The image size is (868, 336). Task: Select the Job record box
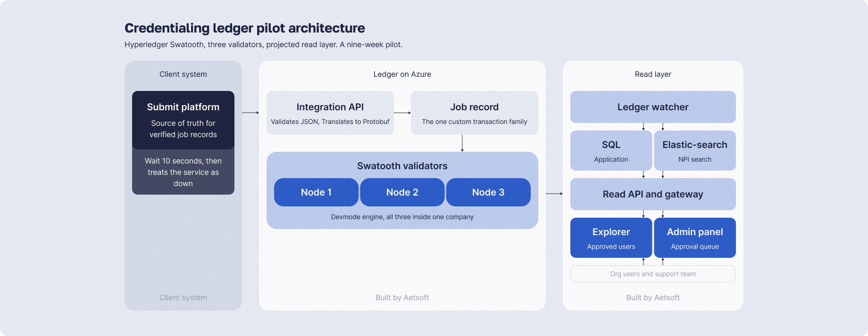475,113
